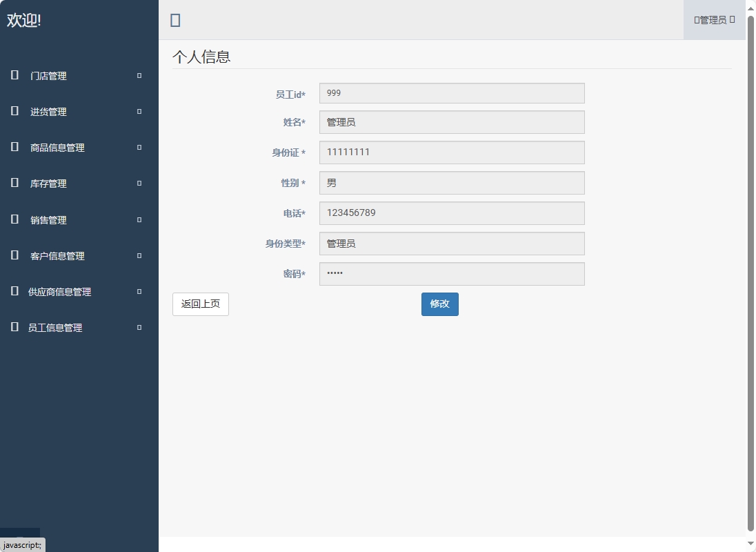Expand the 门店管理 submenu arrow

[138, 76]
